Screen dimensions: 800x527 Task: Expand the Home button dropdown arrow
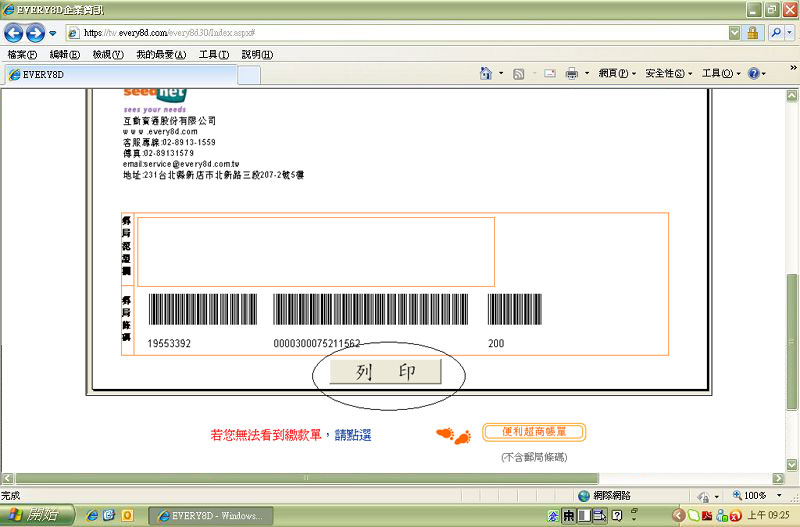coord(501,74)
